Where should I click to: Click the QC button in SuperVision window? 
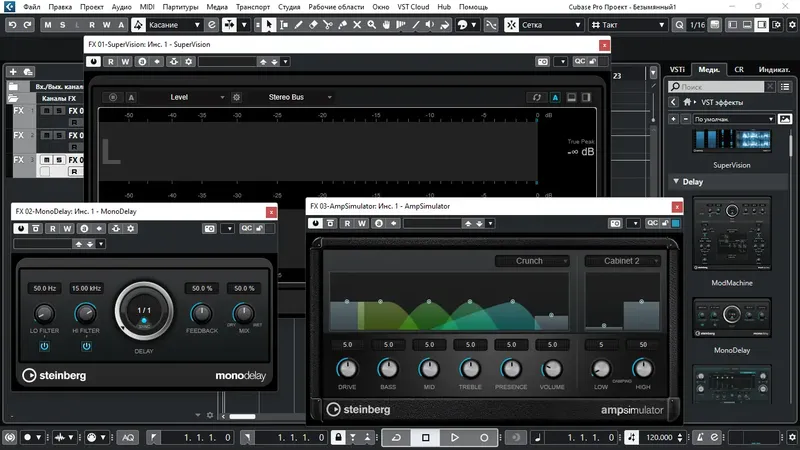(580, 61)
